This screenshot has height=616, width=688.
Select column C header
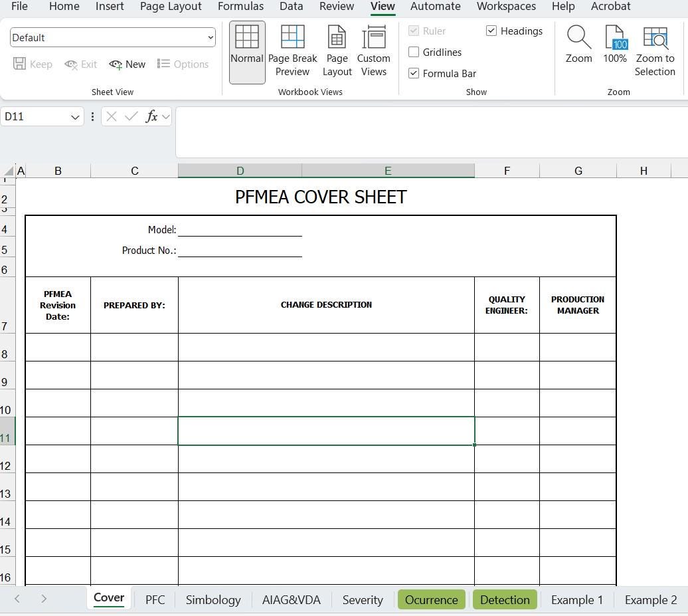pyautogui.click(x=135, y=171)
